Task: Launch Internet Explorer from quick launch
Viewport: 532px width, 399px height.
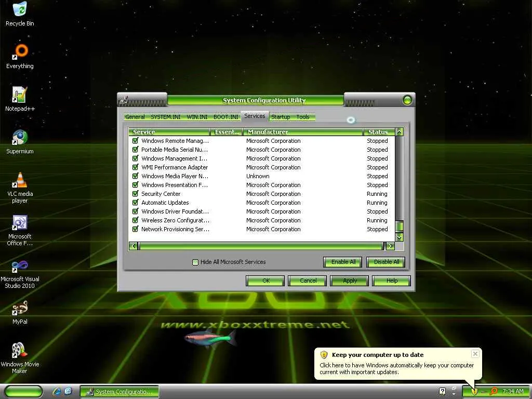Action: (x=57, y=391)
